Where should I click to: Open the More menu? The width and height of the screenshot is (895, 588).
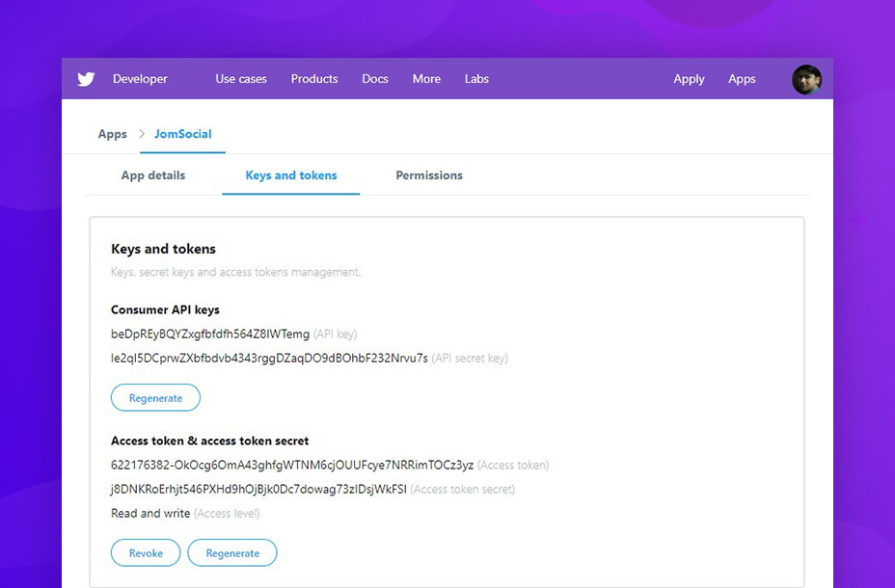426,79
